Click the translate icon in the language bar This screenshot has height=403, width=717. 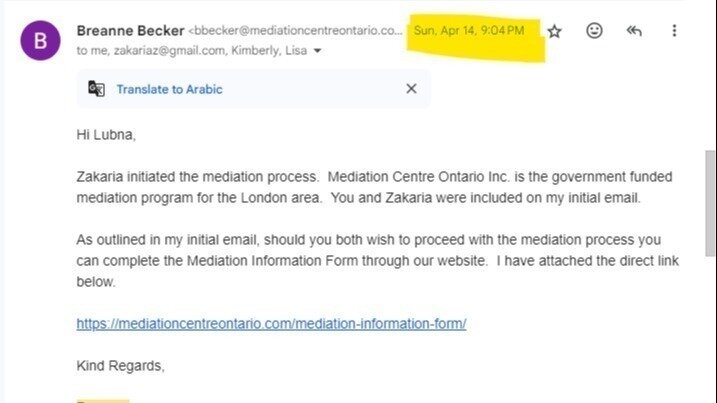coord(96,89)
